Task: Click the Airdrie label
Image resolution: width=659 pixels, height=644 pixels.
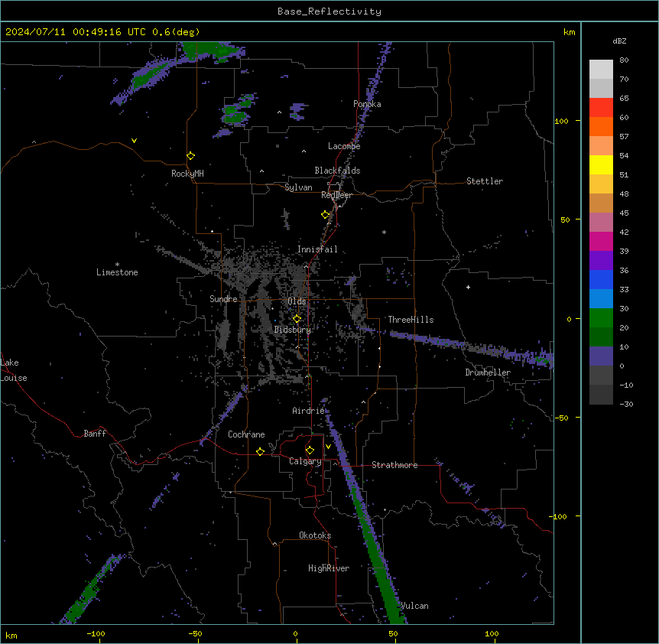Action: [x=309, y=411]
